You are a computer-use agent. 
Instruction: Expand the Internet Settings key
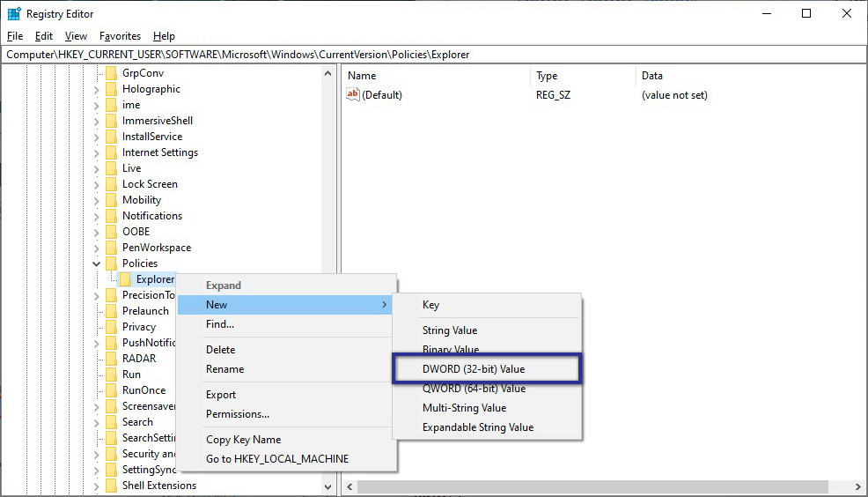96,153
